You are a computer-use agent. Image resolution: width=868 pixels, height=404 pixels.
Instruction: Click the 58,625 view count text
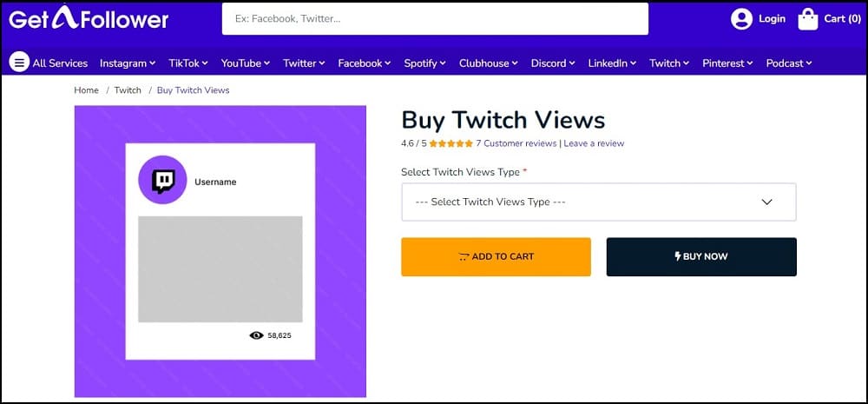coord(279,335)
